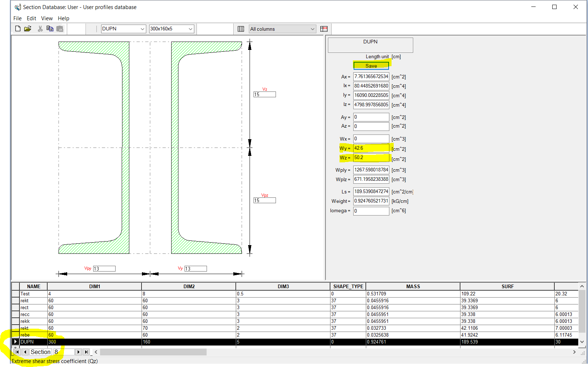588x367 pixels.
Task: Click the Weight value field
Action: [371, 201]
